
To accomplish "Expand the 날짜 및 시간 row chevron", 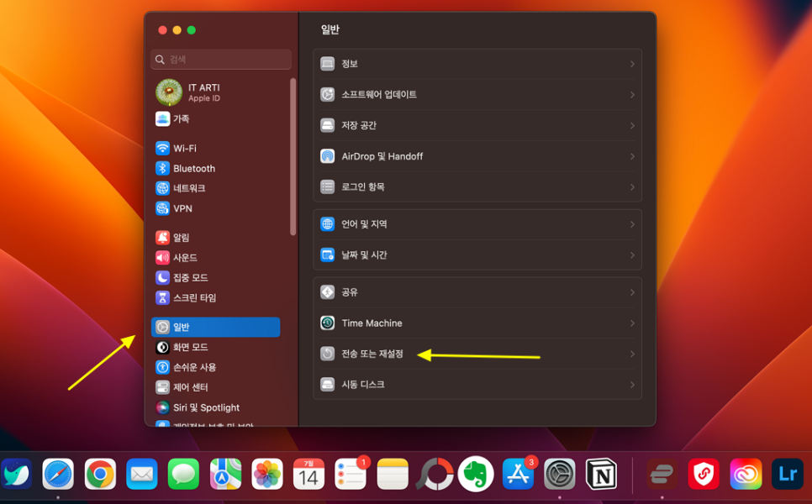I will (x=632, y=255).
